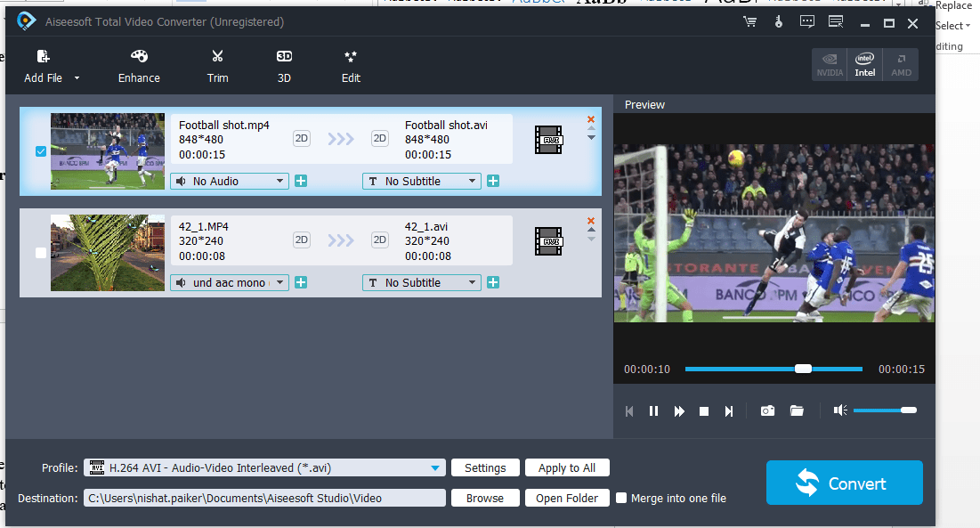Take a snapshot of preview

tap(767, 410)
